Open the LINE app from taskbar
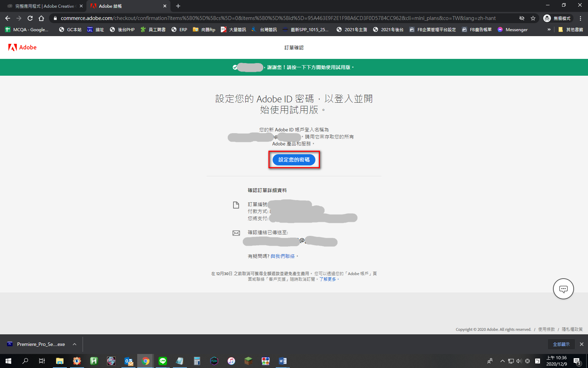Screen dimensions: 588x368 pyautogui.click(x=163, y=361)
